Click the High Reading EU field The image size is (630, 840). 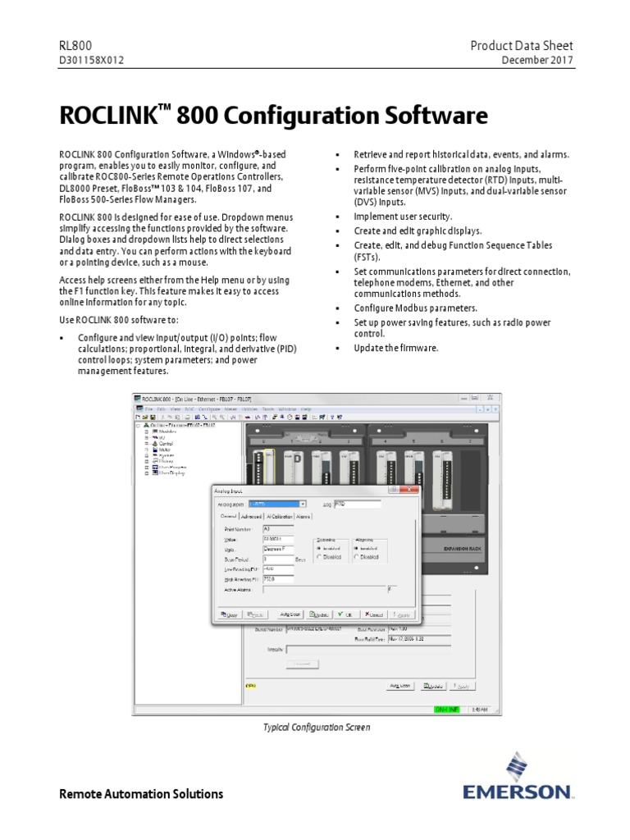[x=279, y=580]
